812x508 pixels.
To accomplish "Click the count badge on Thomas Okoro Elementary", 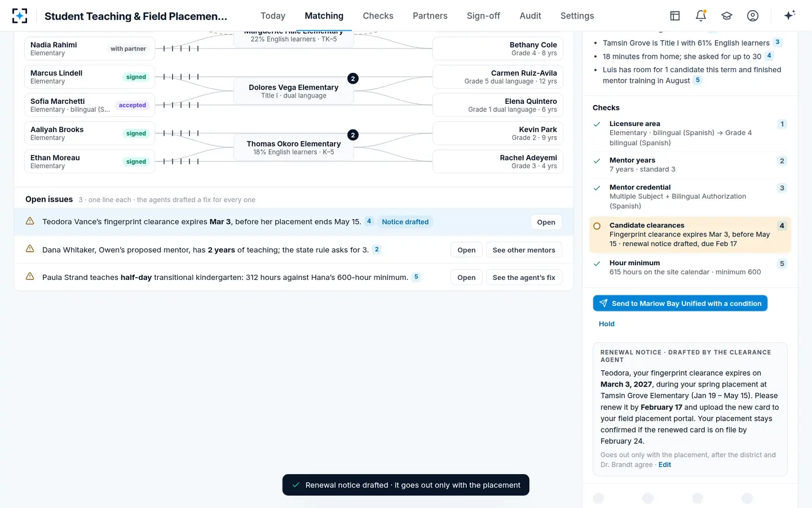I will [353, 135].
